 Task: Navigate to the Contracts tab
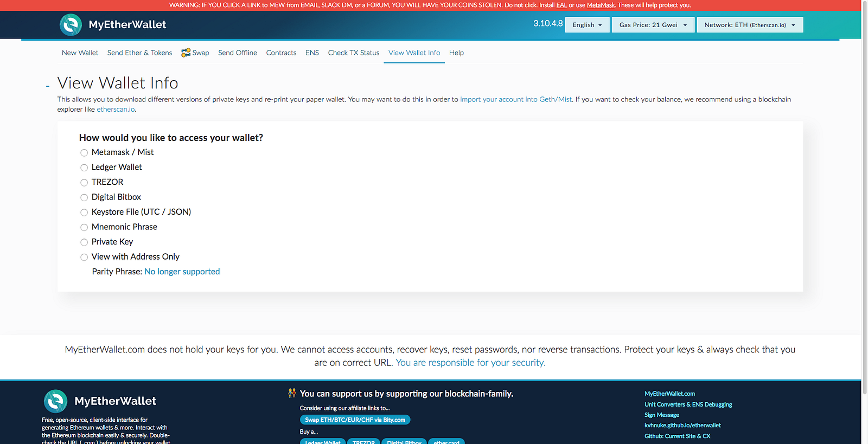[281, 53]
